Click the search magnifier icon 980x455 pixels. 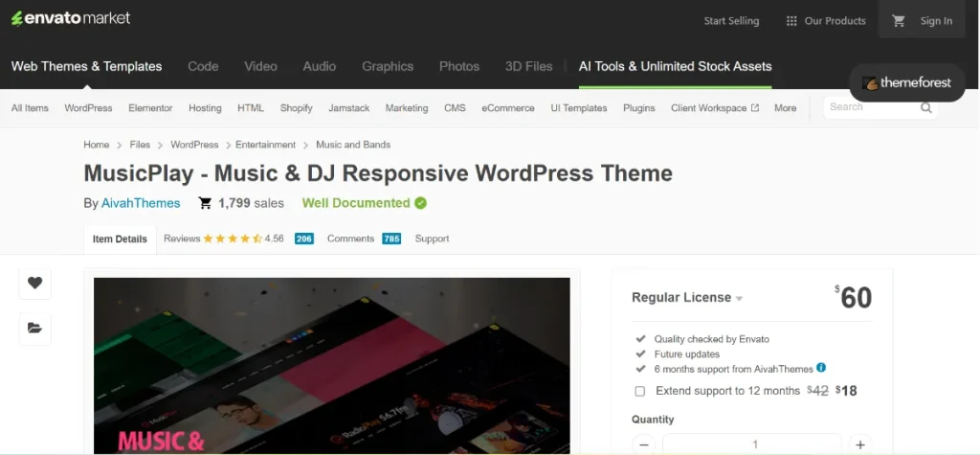pyautogui.click(x=925, y=107)
